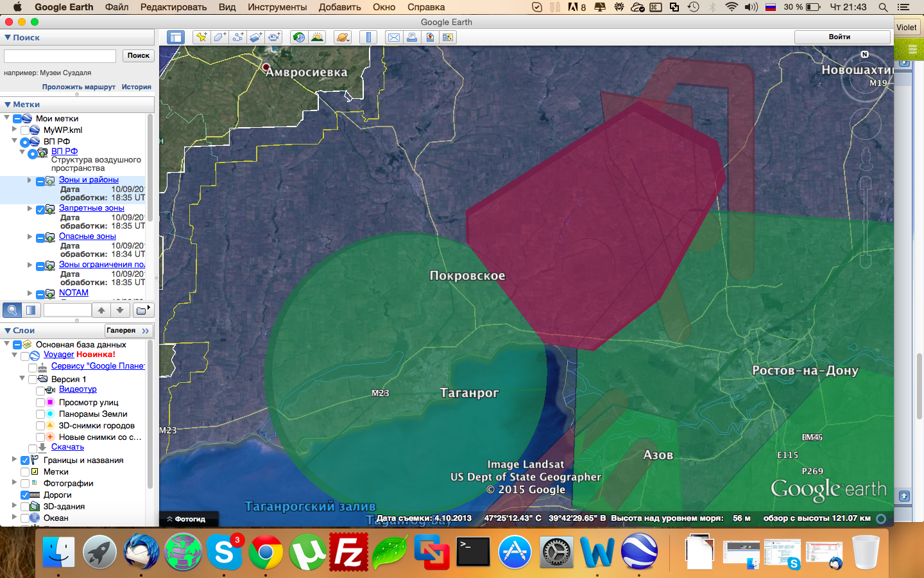Show historical imagery with the clock icon
Screen dimensions: 924x578
(x=298, y=37)
